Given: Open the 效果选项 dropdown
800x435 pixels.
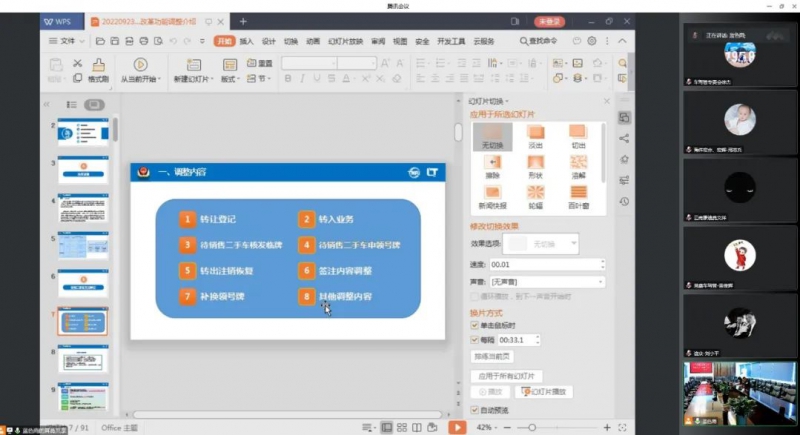Looking at the screenshot, I should coord(541,244).
